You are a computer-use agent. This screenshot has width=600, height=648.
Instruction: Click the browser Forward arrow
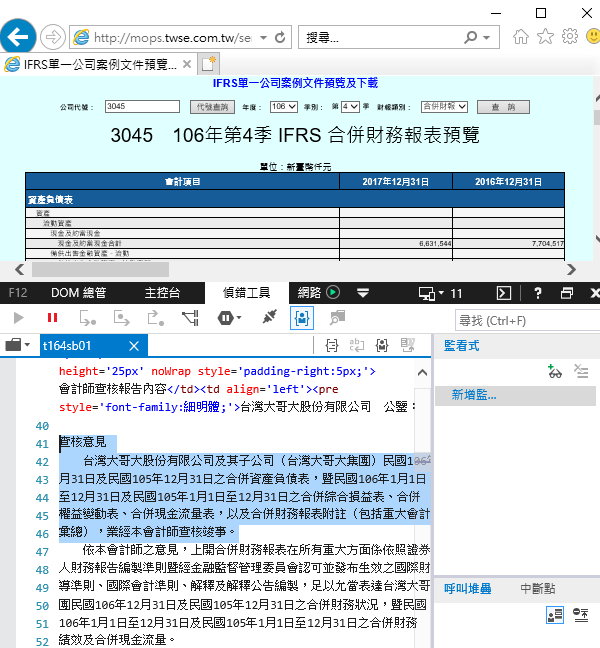pos(53,37)
